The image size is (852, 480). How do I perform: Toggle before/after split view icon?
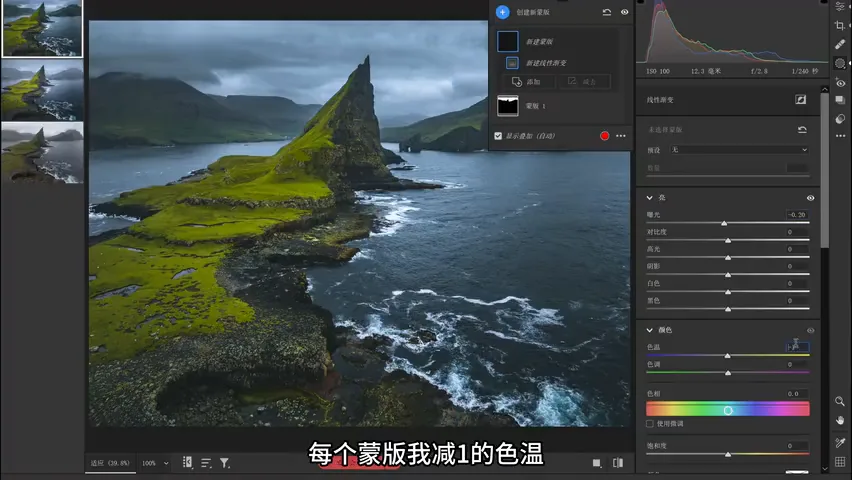(618, 463)
